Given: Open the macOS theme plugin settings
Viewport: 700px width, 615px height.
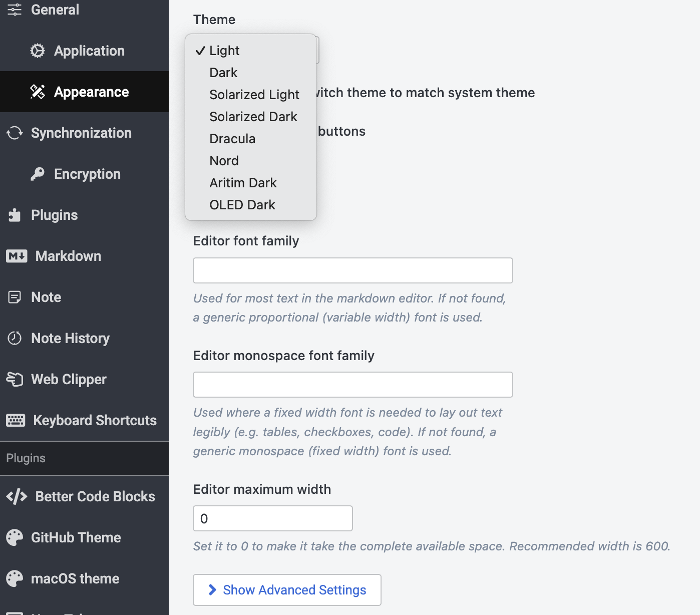Looking at the screenshot, I should pos(75,578).
